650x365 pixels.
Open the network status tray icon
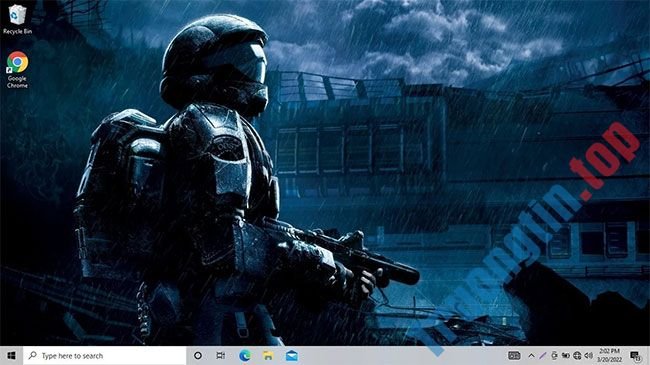click(577, 355)
